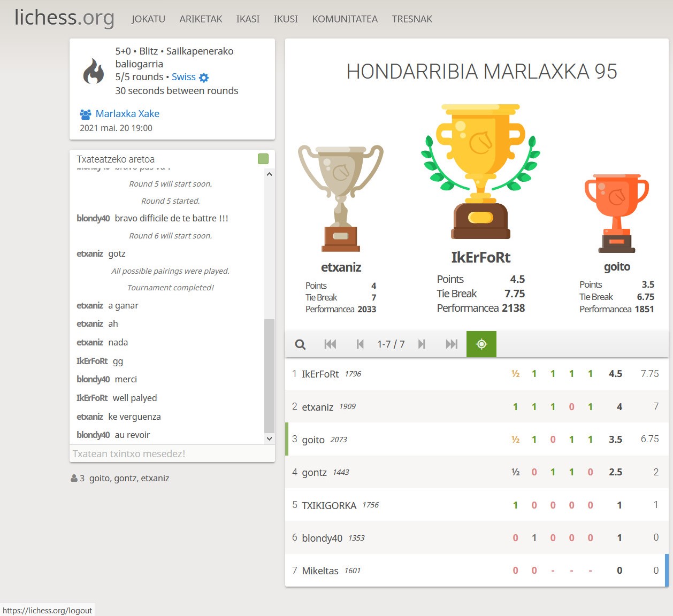This screenshot has width=673, height=616.
Task: Toggle the chat room green checkbox
Action: (263, 159)
